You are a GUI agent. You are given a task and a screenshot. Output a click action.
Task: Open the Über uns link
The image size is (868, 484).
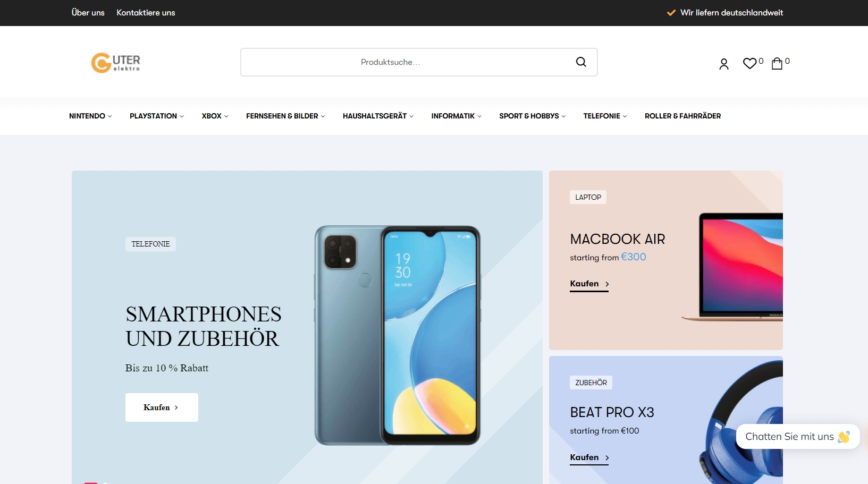tap(88, 13)
